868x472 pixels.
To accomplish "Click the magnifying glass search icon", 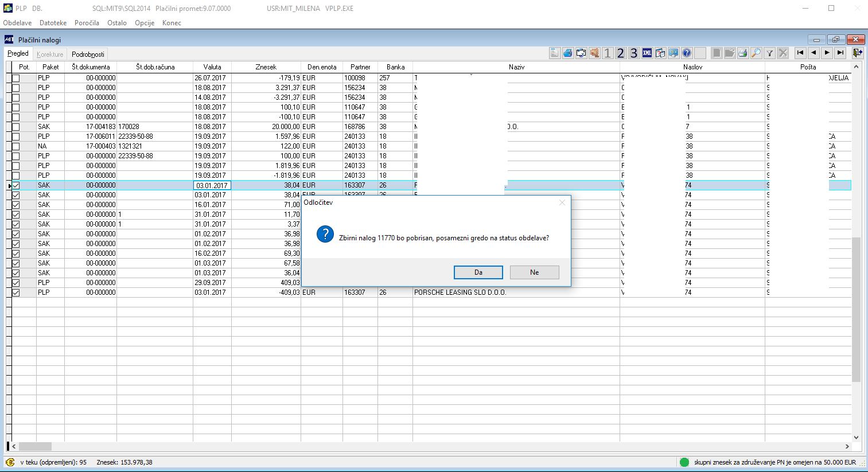I will tap(756, 53).
